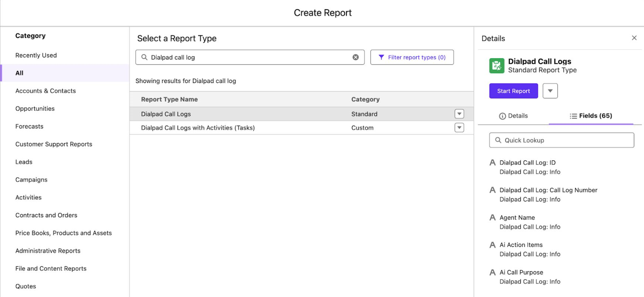Click the Category column header

click(x=365, y=99)
